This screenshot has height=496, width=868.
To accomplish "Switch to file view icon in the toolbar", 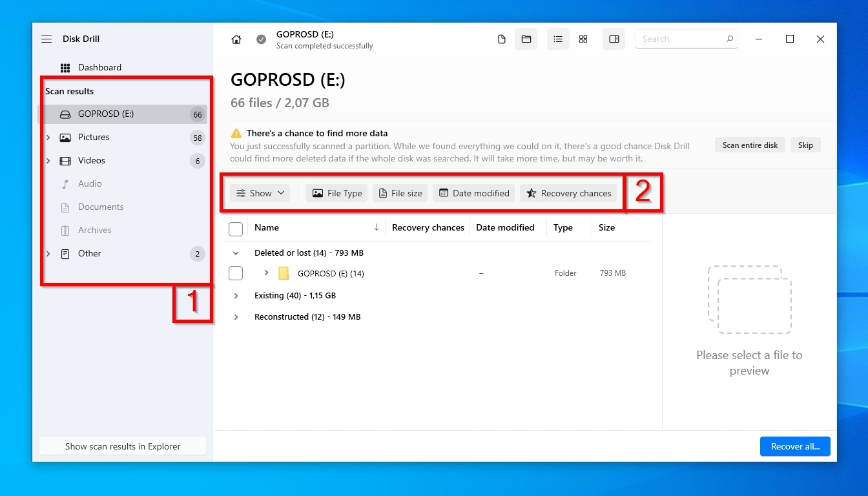I will (502, 39).
